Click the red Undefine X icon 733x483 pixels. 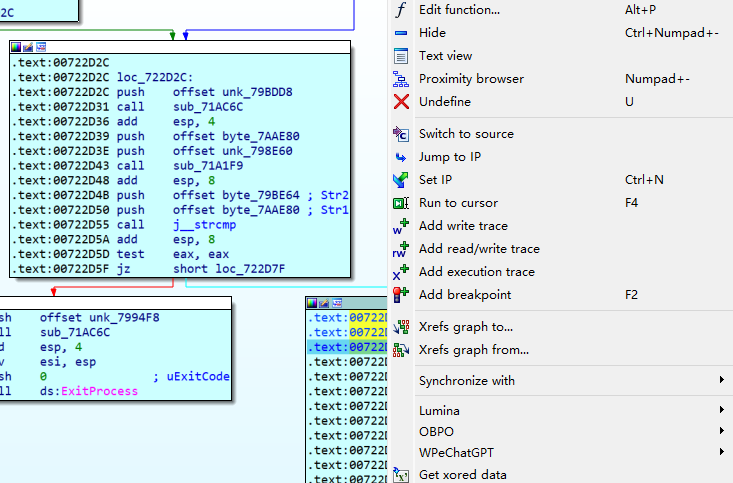[401, 102]
